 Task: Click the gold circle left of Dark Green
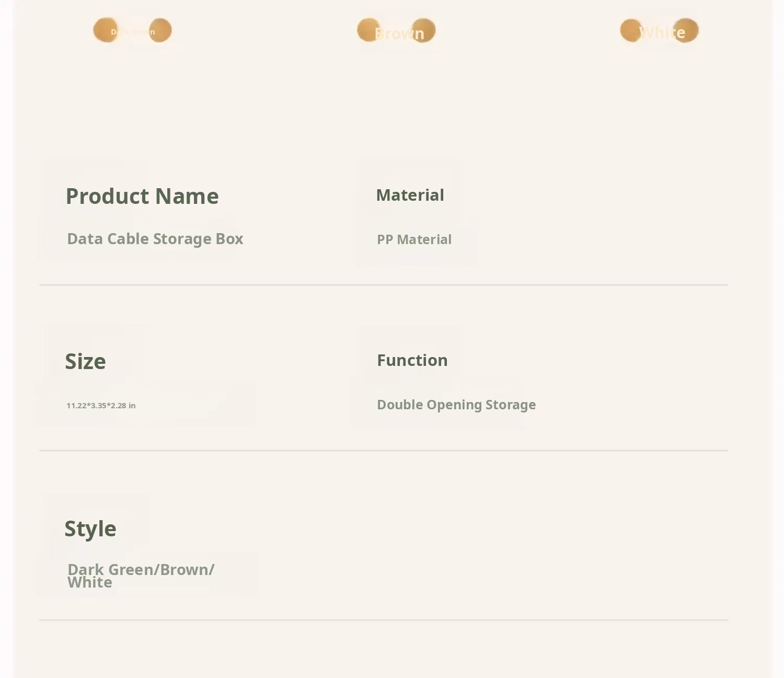pos(105,30)
